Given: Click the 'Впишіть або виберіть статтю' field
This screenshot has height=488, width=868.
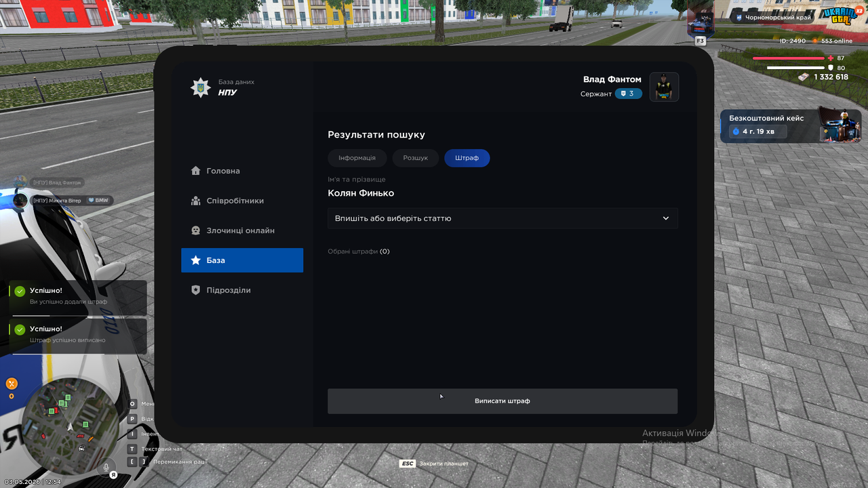Looking at the screenshot, I should coord(502,218).
